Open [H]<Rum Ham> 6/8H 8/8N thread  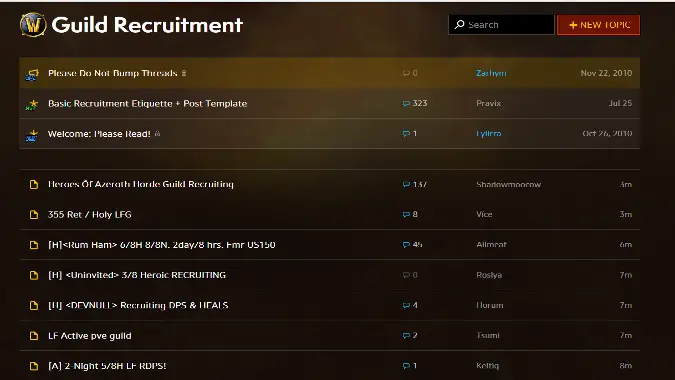161,245
